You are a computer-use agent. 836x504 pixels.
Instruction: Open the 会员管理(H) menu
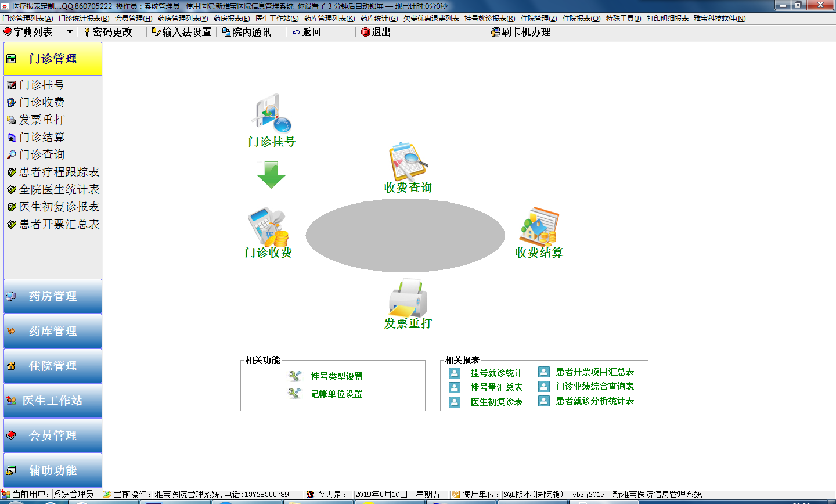click(x=134, y=19)
